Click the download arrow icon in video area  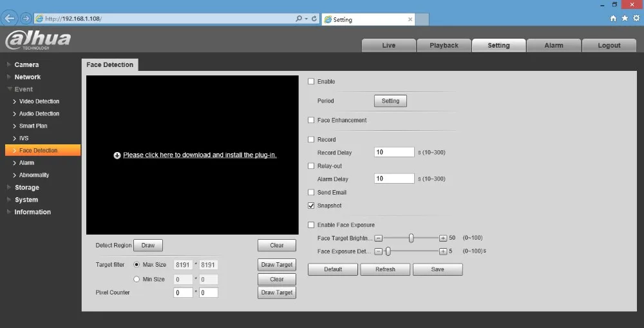click(117, 155)
